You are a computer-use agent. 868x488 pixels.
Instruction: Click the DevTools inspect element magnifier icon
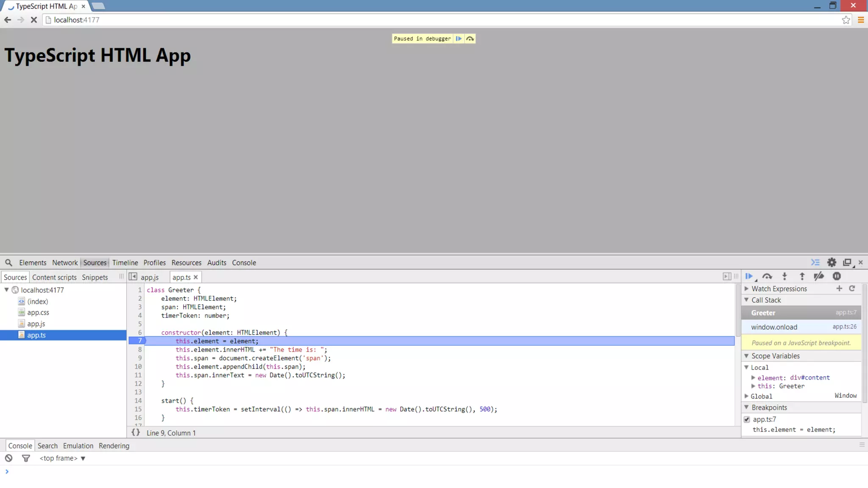click(8, 263)
